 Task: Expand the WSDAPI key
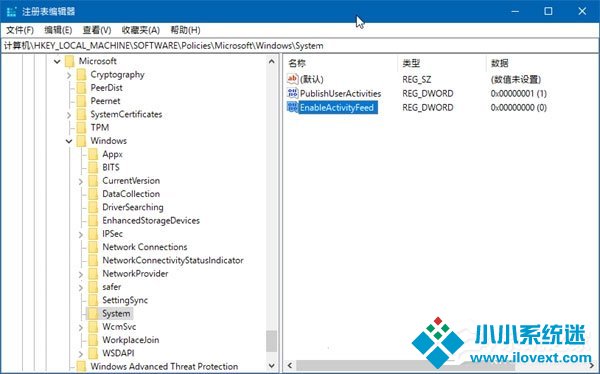tap(81, 354)
